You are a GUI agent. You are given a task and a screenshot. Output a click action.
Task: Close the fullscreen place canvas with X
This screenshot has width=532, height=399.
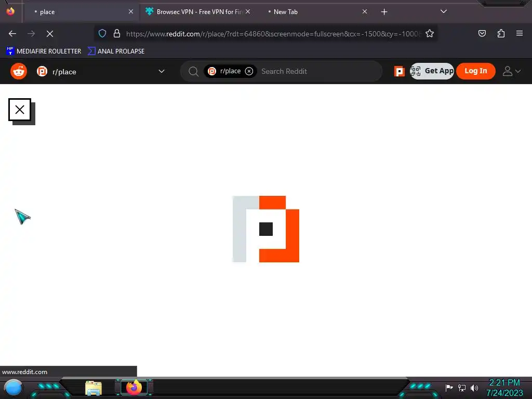click(20, 110)
